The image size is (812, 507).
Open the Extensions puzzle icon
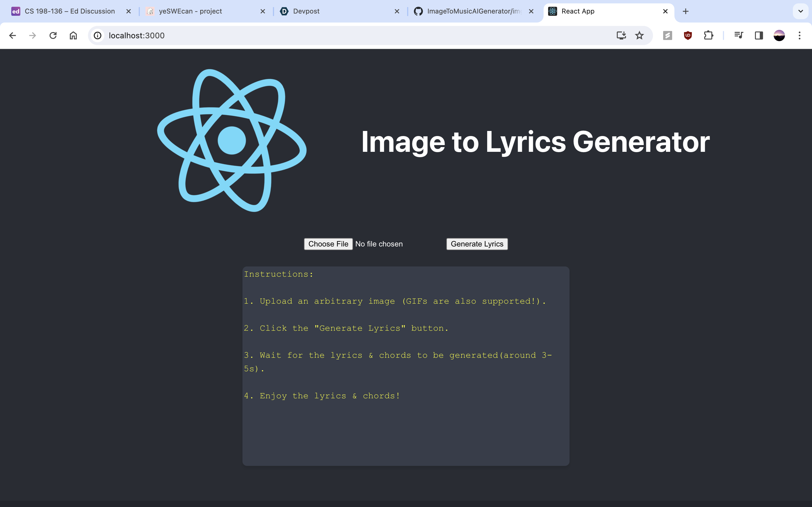(x=708, y=35)
